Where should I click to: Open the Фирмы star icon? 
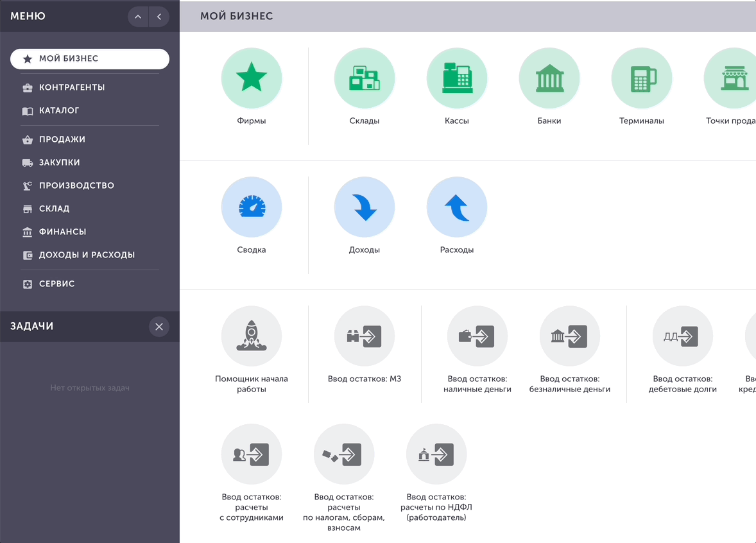[x=251, y=78]
